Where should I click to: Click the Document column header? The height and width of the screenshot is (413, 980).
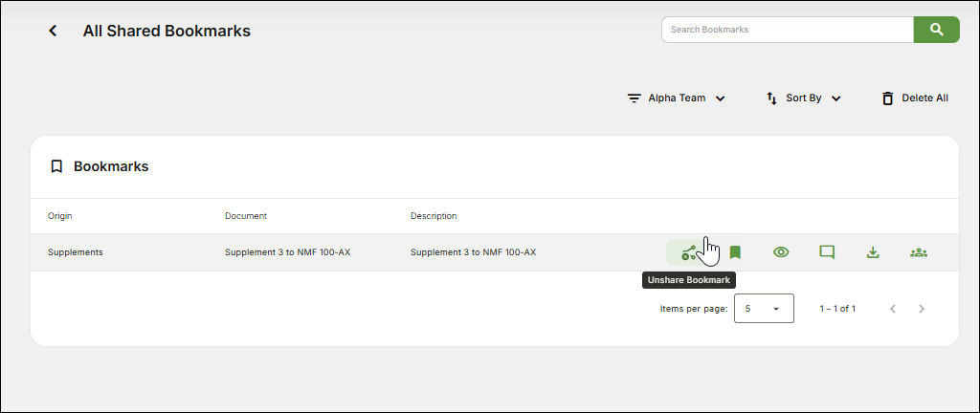point(246,216)
